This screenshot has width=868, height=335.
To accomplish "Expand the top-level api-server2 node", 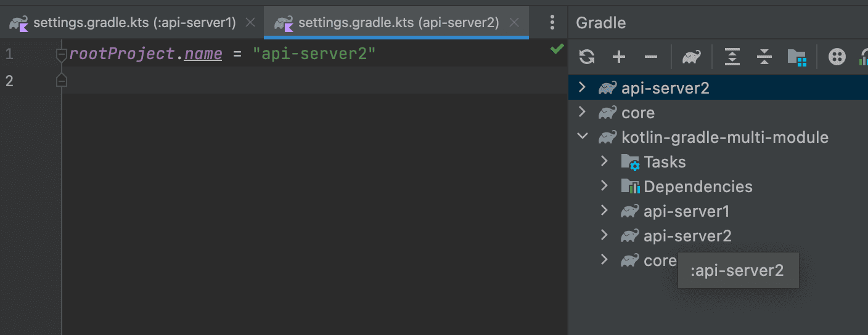I will click(582, 87).
